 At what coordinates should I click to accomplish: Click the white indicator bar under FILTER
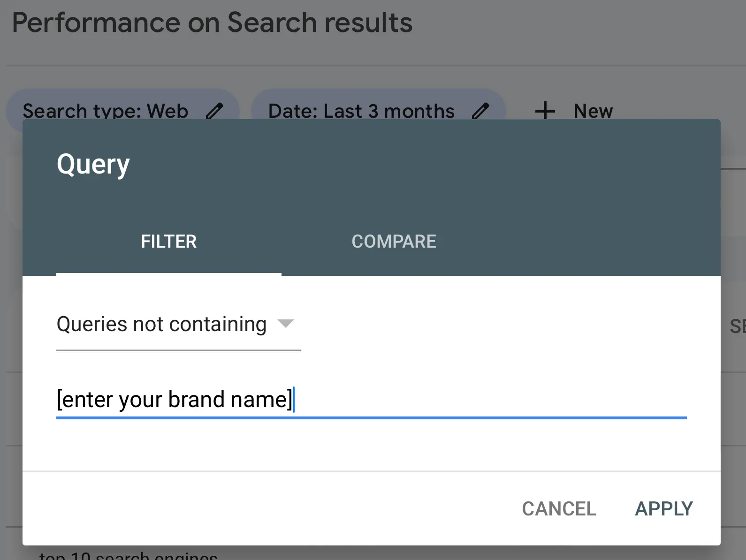(x=168, y=274)
